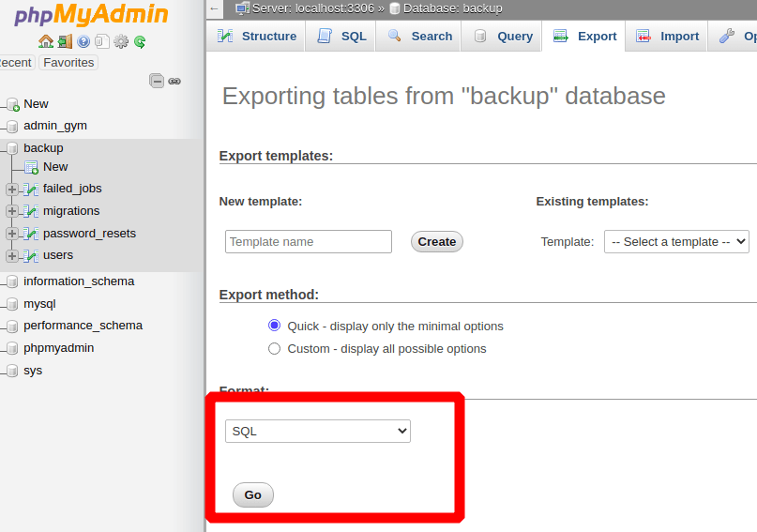Viewport: 757px width, 532px height.
Task: Click the Import tab icon
Action: click(643, 36)
